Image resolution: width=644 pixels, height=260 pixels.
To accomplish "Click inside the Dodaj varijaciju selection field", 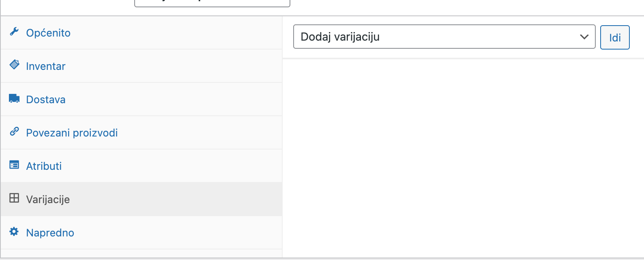I will pyautogui.click(x=406, y=37).
